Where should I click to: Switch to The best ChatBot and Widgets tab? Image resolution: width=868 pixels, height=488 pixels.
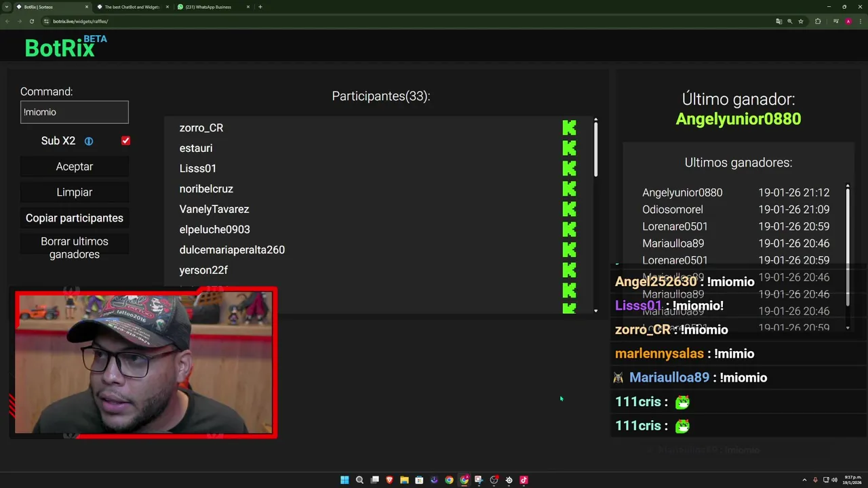(x=132, y=7)
